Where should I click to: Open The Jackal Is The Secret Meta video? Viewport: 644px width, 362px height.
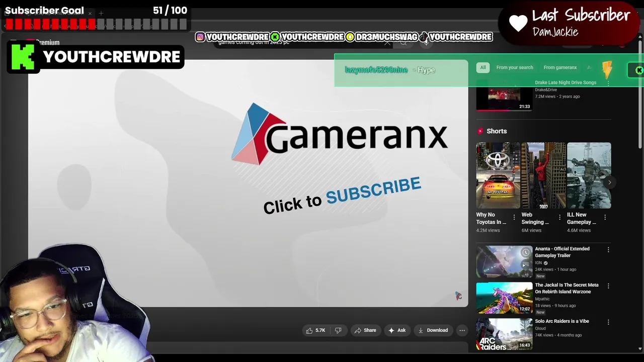tap(567, 288)
